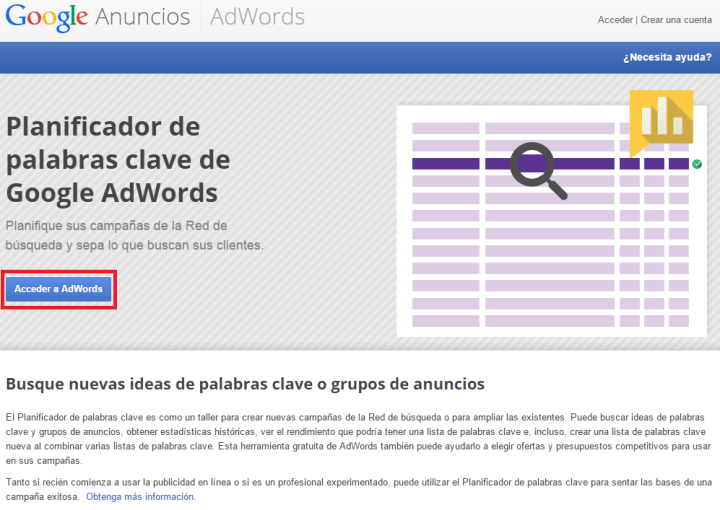This screenshot has height=510, width=720.
Task: Click the Planificador de palabras clave heading
Action: point(118,159)
